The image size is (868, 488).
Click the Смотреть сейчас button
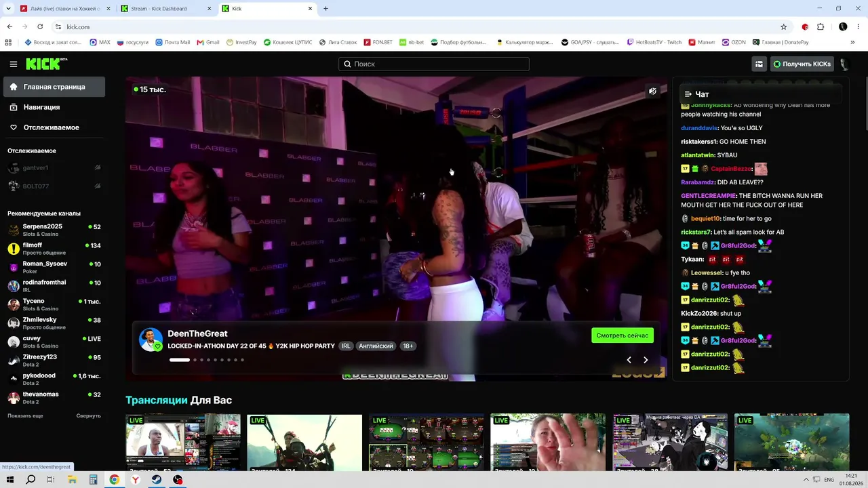(623, 335)
